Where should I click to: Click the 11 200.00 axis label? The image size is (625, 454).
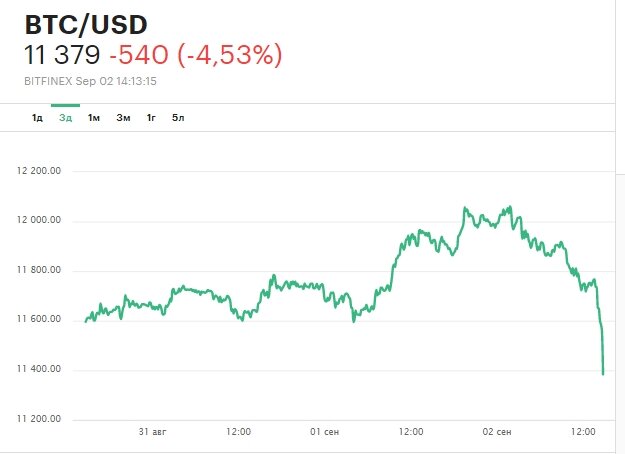40,419
